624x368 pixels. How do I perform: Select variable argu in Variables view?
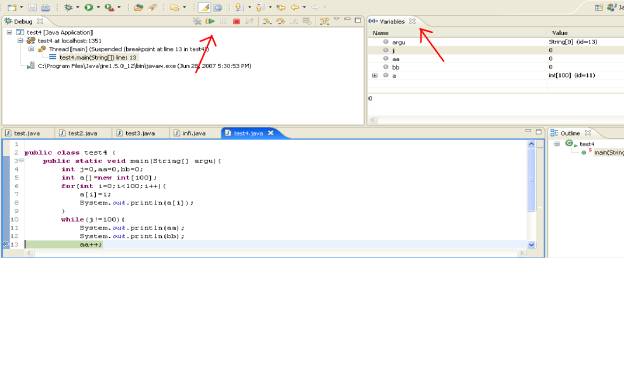coord(398,42)
